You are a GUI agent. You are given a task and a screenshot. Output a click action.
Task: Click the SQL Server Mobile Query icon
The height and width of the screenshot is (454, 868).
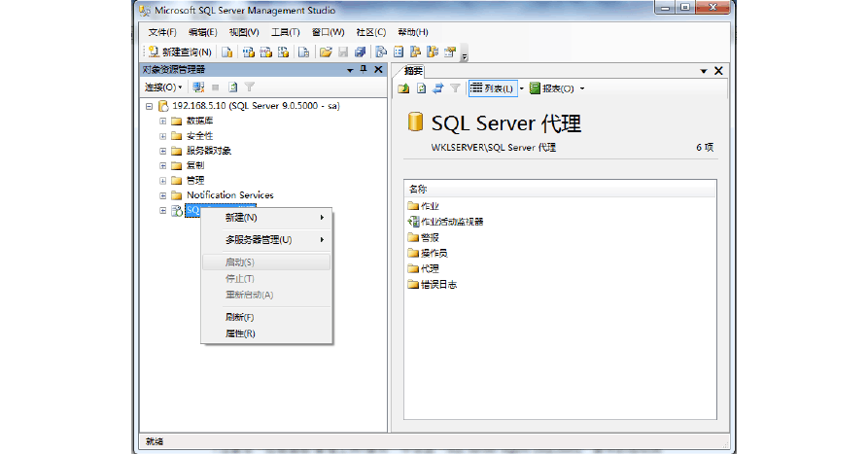[x=303, y=52]
